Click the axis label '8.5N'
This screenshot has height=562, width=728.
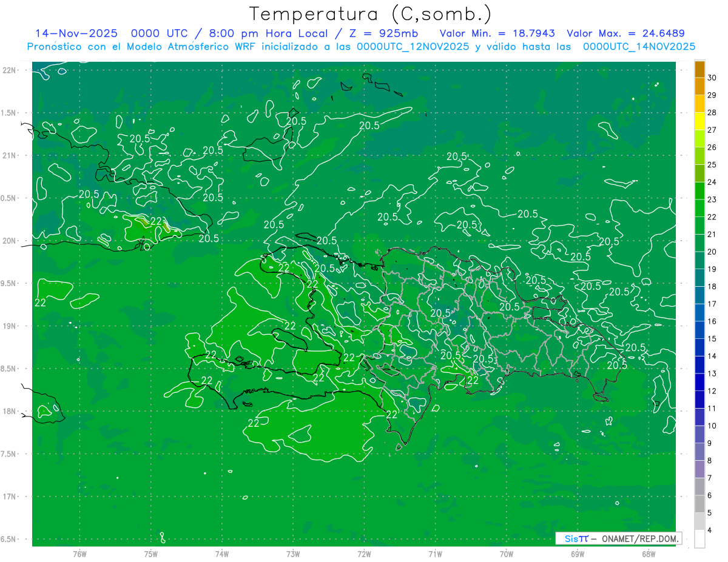tap(8, 369)
